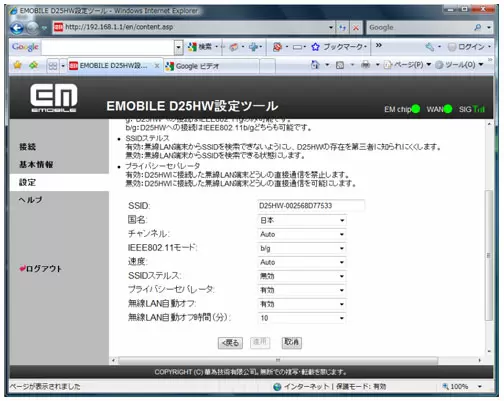Open the 無線LAN自動オフ時間 dropdown showing 10
Viewport: 504px width, 401px height.
click(x=302, y=318)
